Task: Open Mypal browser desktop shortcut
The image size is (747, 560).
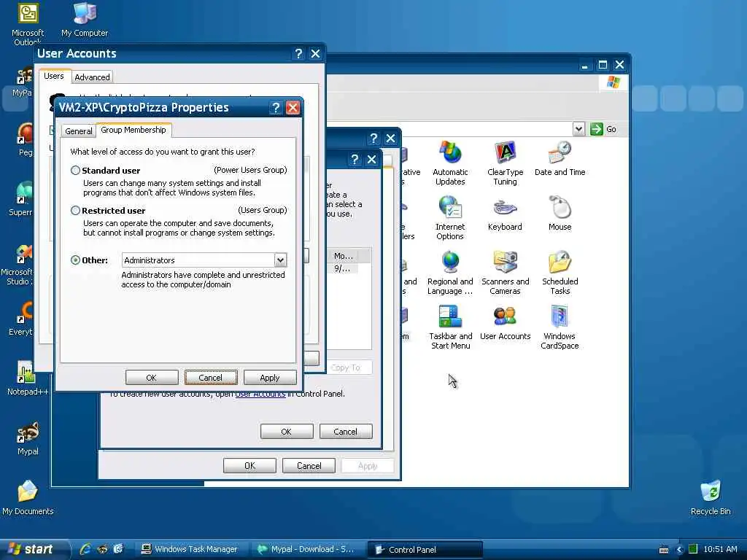Action: click(28, 438)
